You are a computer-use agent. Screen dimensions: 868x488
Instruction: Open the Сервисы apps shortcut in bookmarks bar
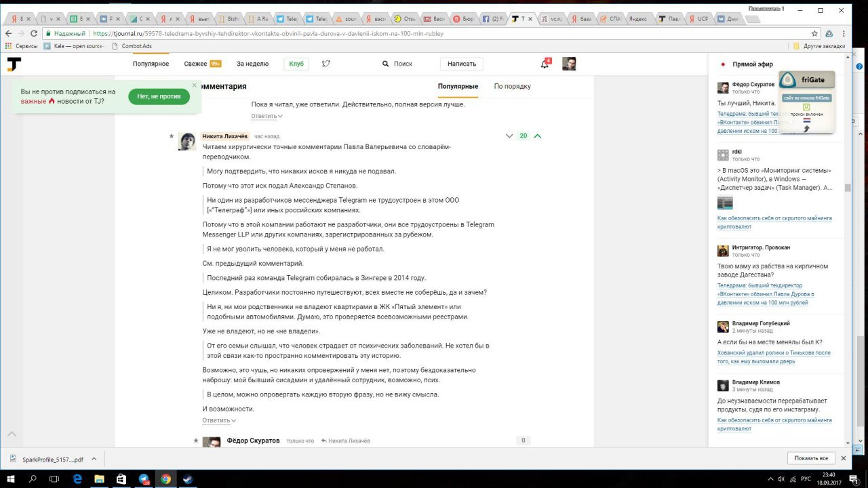22,46
